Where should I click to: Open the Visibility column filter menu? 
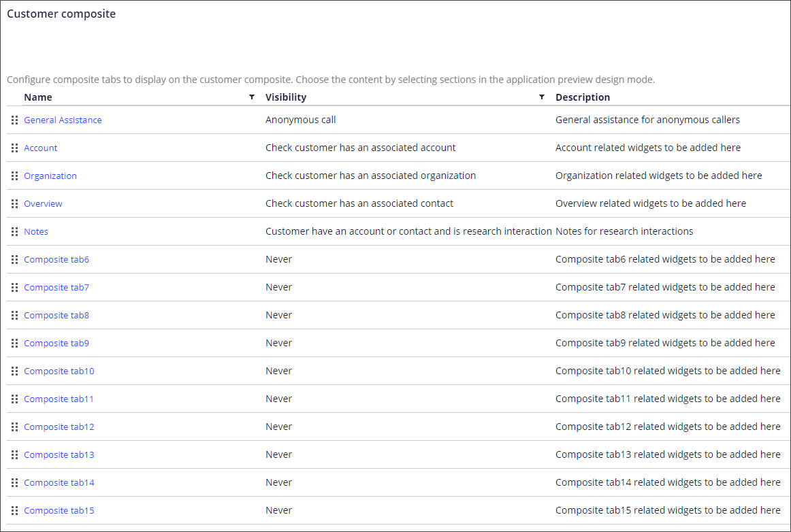click(542, 97)
